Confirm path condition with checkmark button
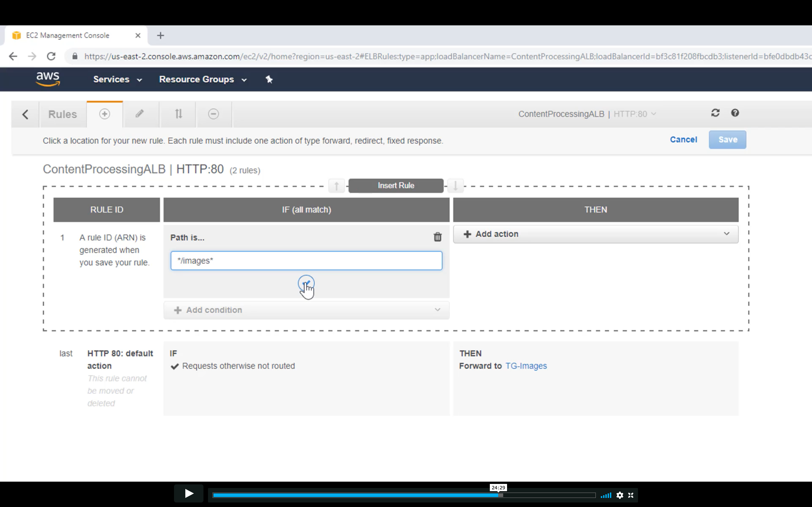Viewport: 812px width, 507px height. click(306, 283)
